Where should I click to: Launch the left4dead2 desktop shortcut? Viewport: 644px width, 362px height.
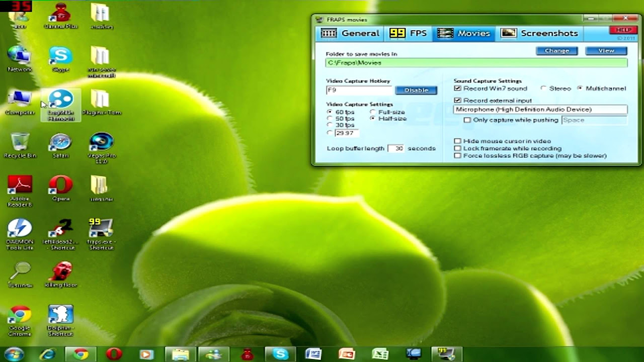[61, 234]
